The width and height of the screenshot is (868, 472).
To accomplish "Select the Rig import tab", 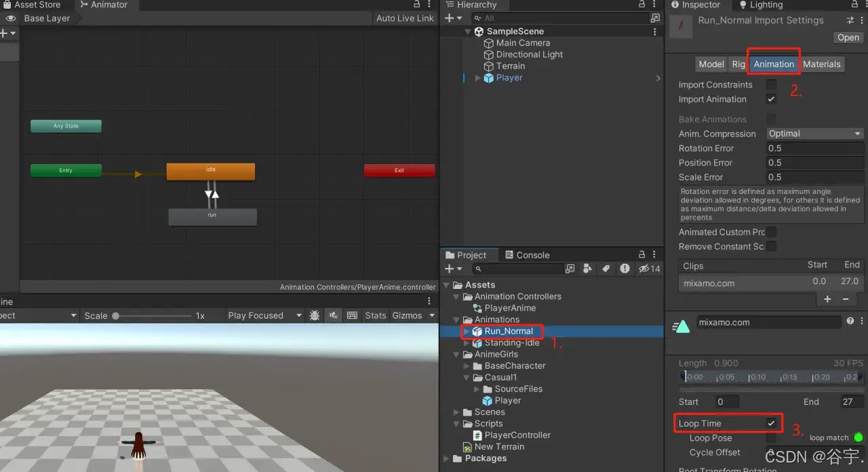I will coord(738,64).
